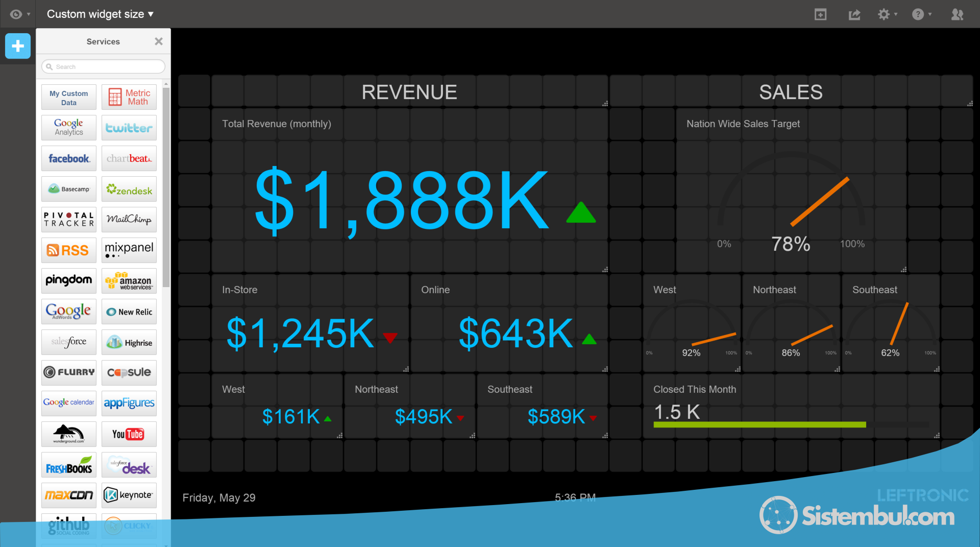This screenshot has height=547, width=980.
Task: Select the In-Store $1,245K widget
Action: [310, 323]
